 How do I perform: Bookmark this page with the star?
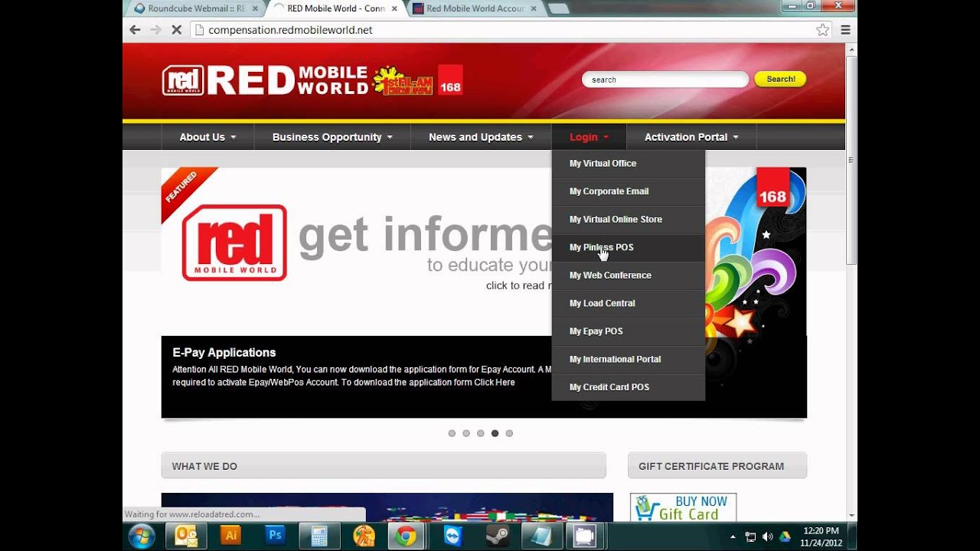click(822, 30)
